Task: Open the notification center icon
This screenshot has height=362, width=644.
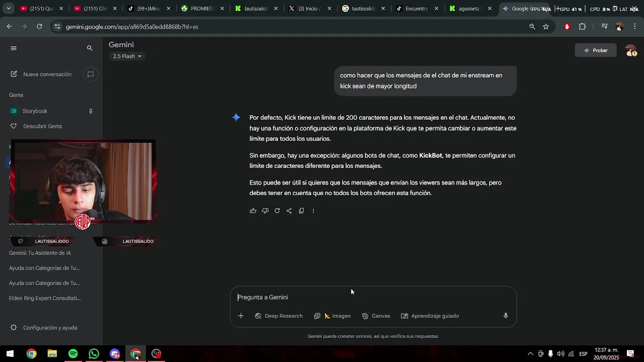Action: pyautogui.click(x=630, y=354)
